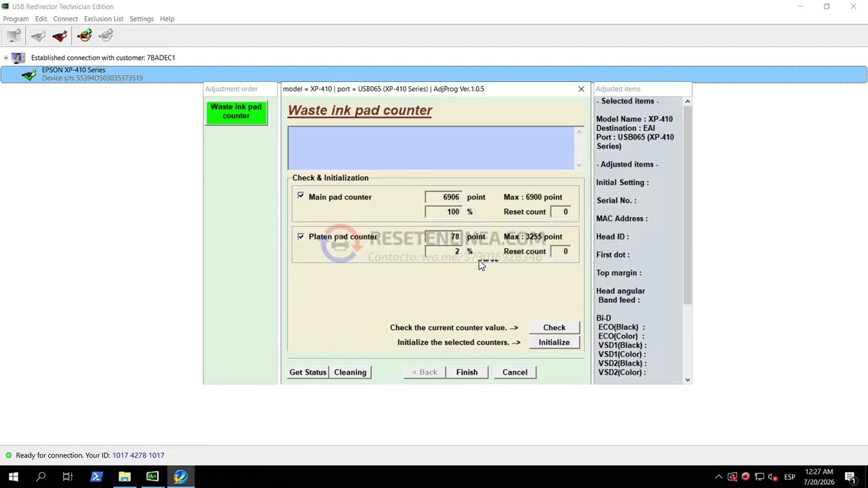Image resolution: width=868 pixels, height=488 pixels.
Task: Open the Help menu
Action: tap(167, 19)
